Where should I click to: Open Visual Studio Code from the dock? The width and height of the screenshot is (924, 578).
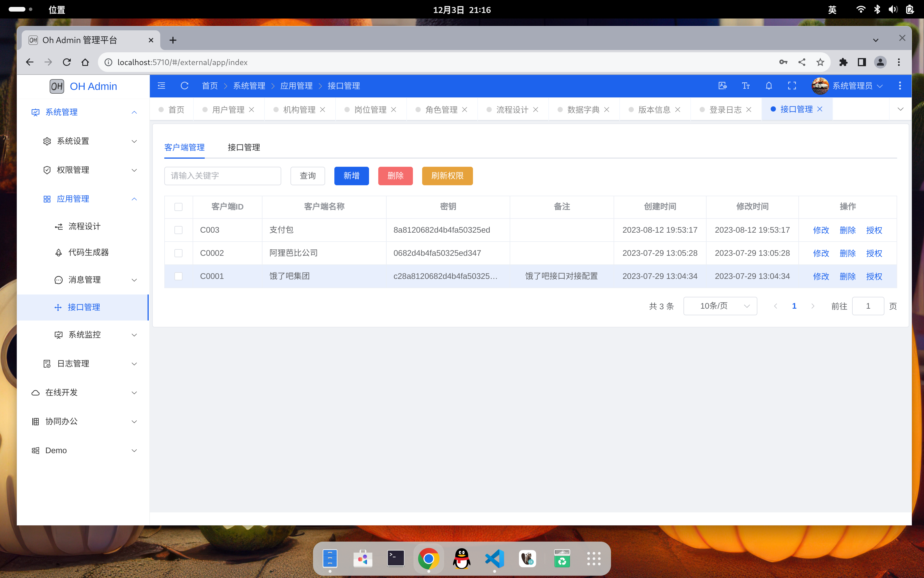(494, 559)
